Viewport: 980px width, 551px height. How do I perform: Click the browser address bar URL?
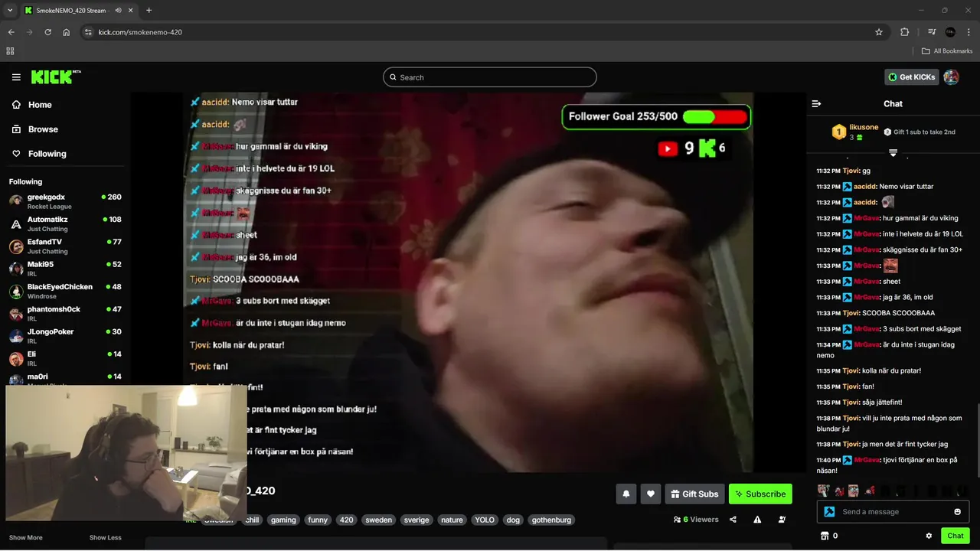[x=140, y=32]
